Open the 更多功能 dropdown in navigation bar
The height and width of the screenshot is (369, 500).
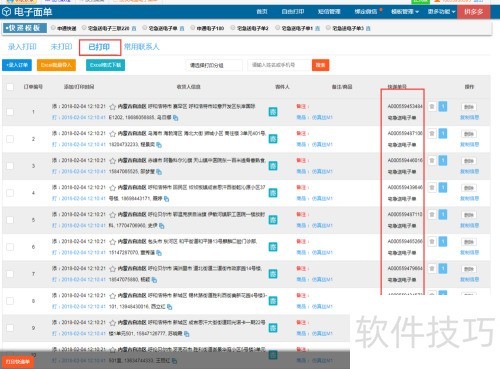tap(441, 12)
